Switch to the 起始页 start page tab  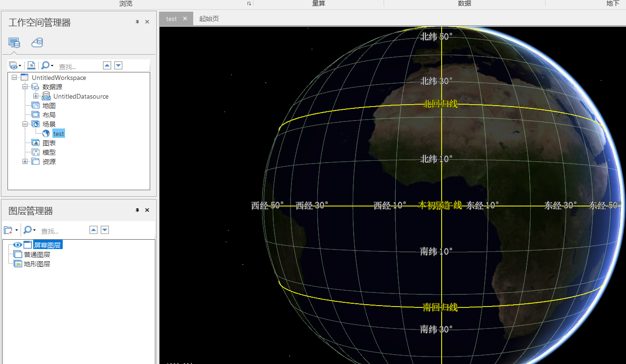209,19
